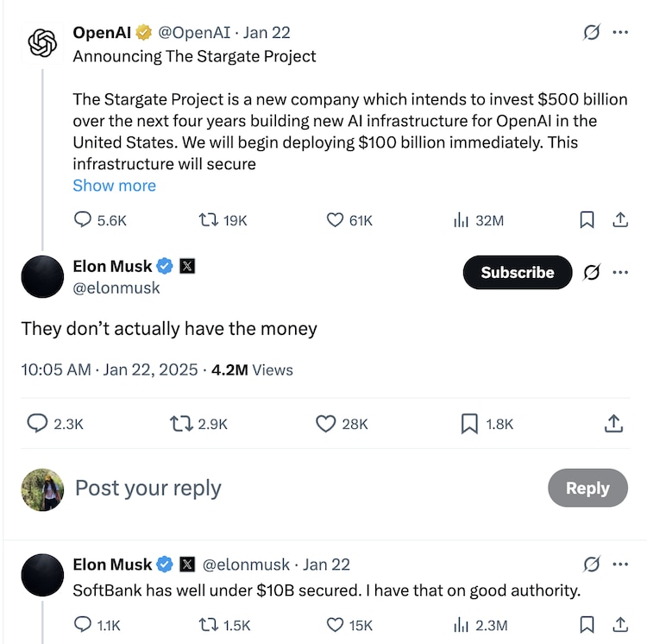Repost the OpenAI announcement with 19K reposts
The width and height of the screenshot is (647, 644).
[208, 220]
